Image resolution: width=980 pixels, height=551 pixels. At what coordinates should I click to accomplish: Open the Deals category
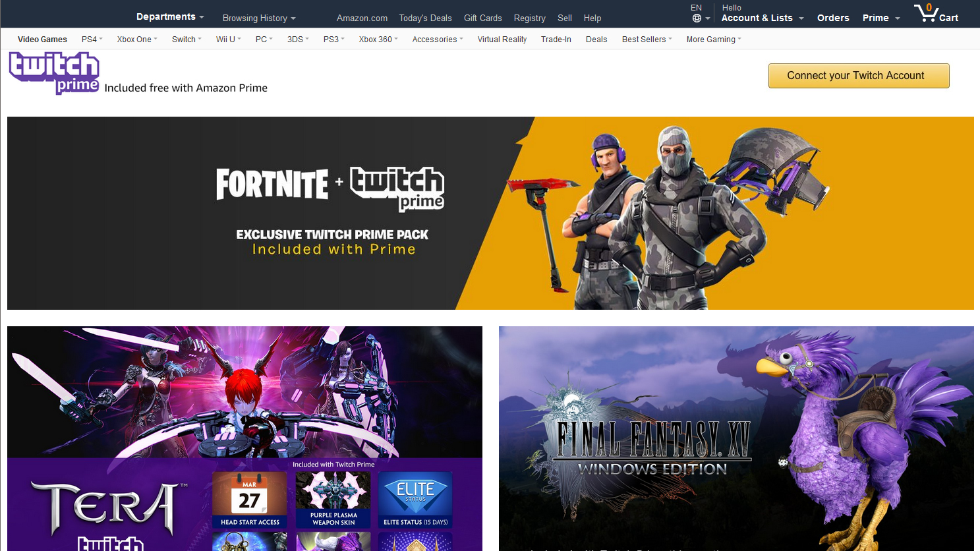pyautogui.click(x=596, y=40)
